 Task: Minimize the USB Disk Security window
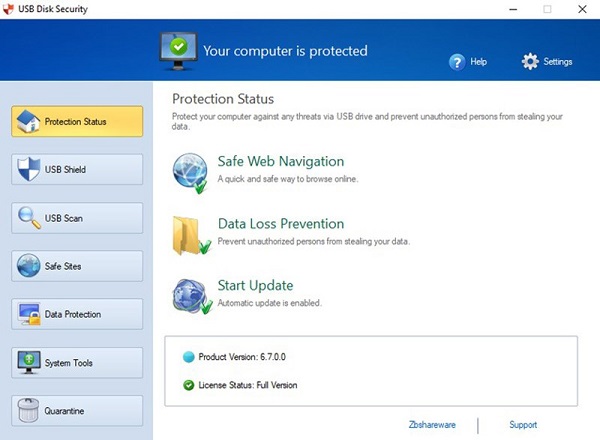click(513, 9)
